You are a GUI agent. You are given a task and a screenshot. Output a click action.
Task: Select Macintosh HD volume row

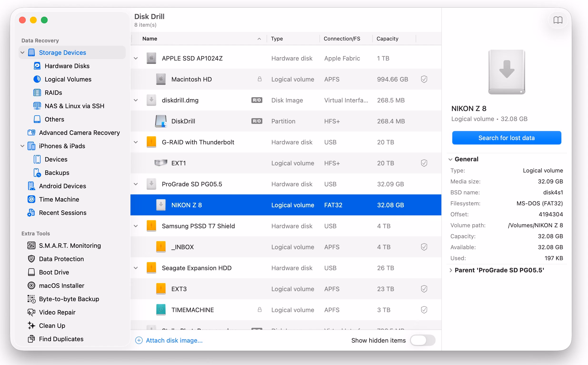coord(286,79)
